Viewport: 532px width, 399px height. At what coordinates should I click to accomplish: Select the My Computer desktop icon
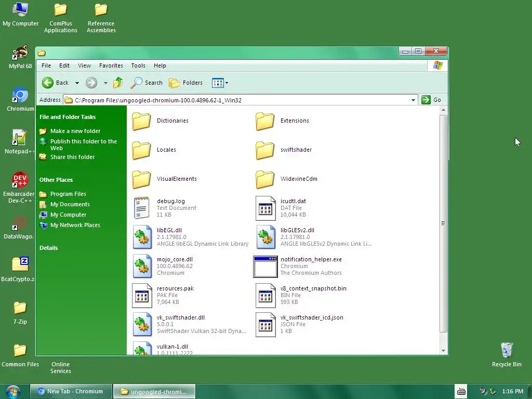pos(20,14)
